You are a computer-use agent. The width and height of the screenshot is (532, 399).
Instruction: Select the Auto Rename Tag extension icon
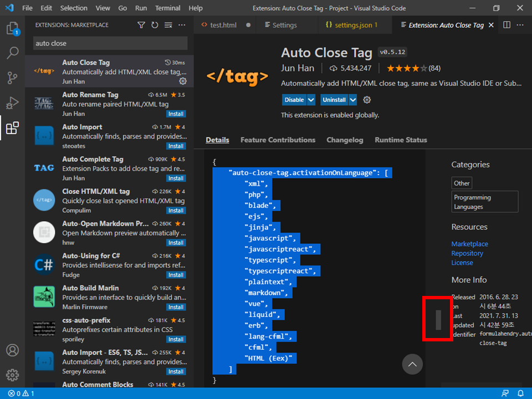pos(44,104)
